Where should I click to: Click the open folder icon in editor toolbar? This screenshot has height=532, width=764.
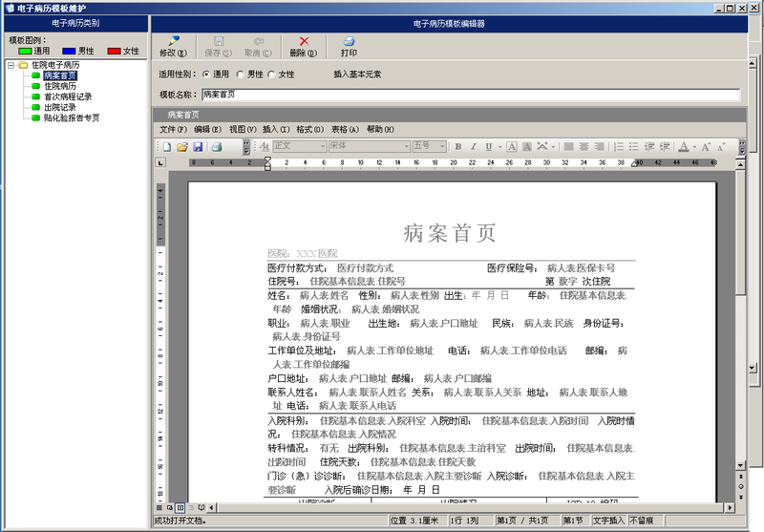pyautogui.click(x=182, y=146)
